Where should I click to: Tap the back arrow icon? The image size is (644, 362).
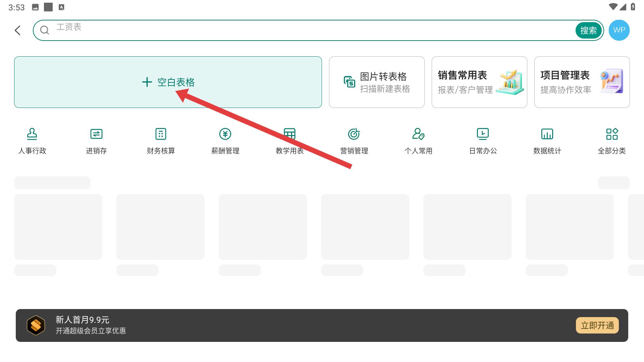[x=18, y=31]
